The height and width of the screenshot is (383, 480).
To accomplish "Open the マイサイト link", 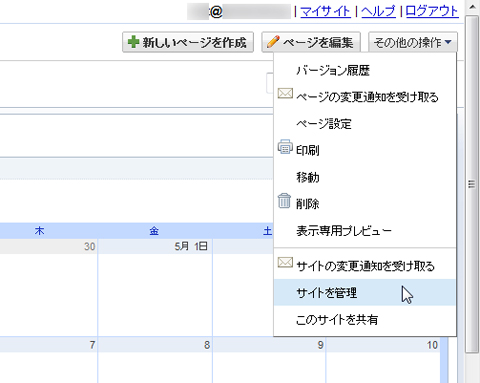I will [x=325, y=12].
